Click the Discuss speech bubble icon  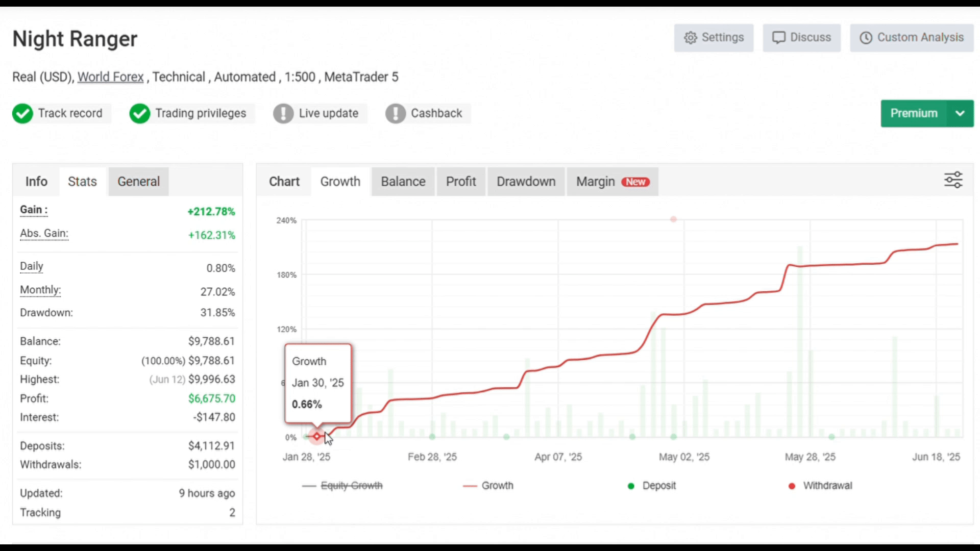click(778, 38)
